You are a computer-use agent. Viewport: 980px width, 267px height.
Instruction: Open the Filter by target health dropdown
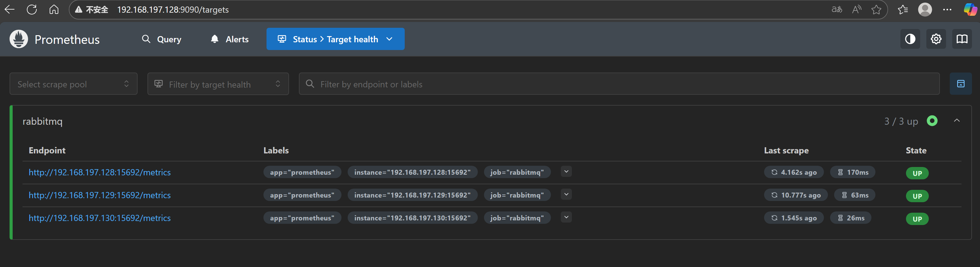pos(218,84)
